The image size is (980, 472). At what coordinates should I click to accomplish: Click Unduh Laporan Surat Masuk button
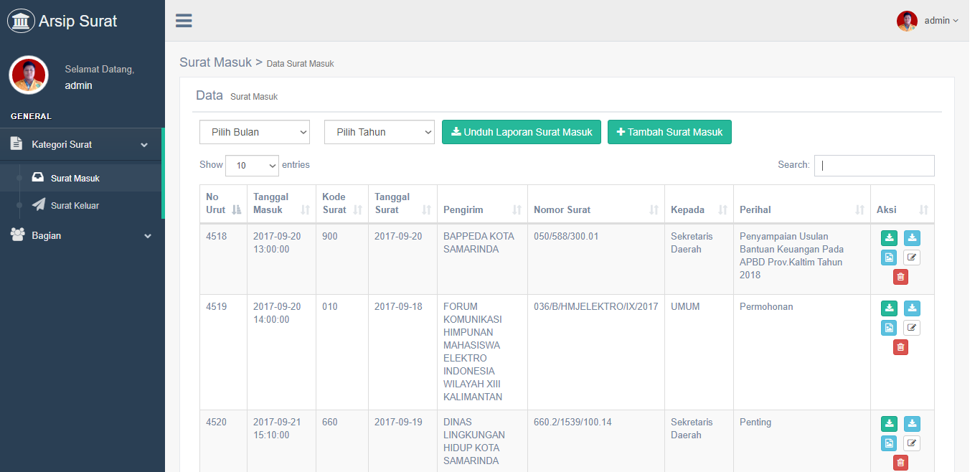pos(522,132)
